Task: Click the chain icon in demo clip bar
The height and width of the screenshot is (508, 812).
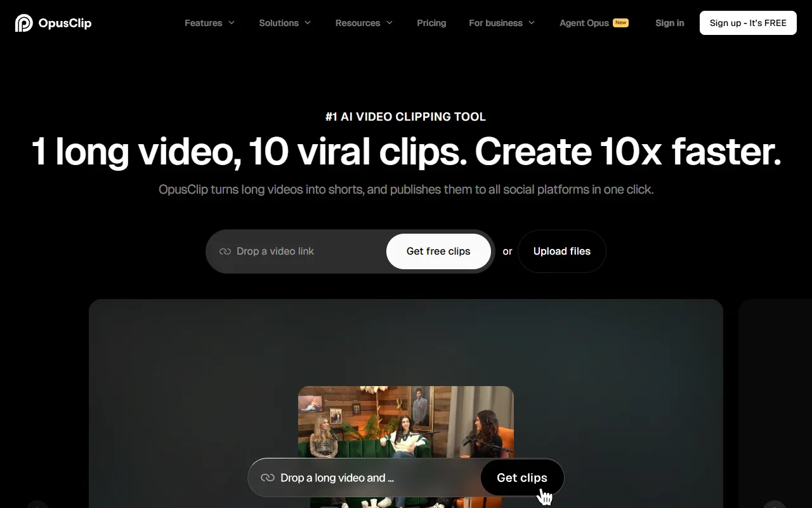Action: coord(268,478)
